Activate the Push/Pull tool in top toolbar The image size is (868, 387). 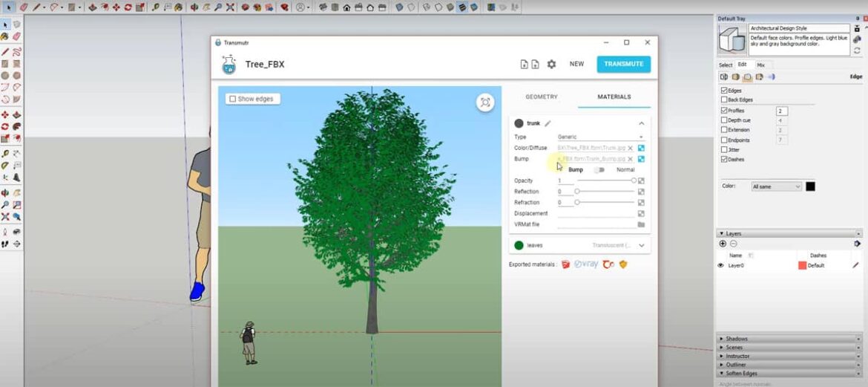[93, 7]
